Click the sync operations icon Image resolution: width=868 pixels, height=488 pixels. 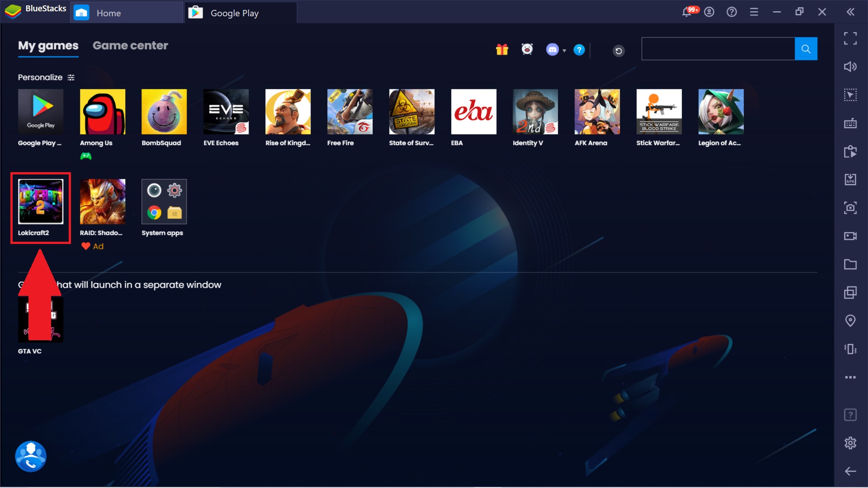click(850, 151)
